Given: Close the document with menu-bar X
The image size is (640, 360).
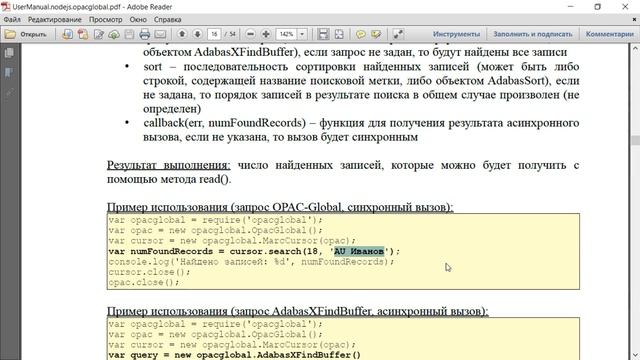Looking at the screenshot, I should 635,20.
